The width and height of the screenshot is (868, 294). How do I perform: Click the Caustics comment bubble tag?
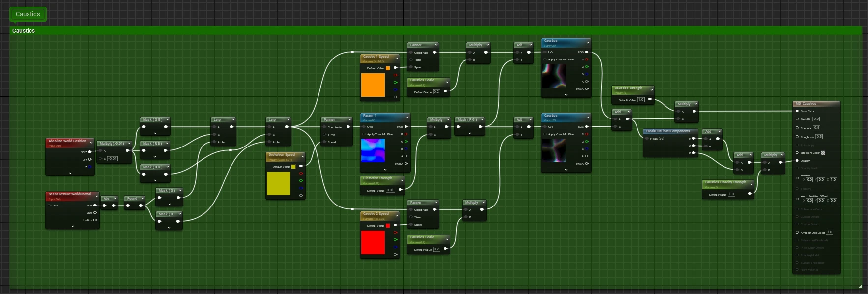(28, 14)
